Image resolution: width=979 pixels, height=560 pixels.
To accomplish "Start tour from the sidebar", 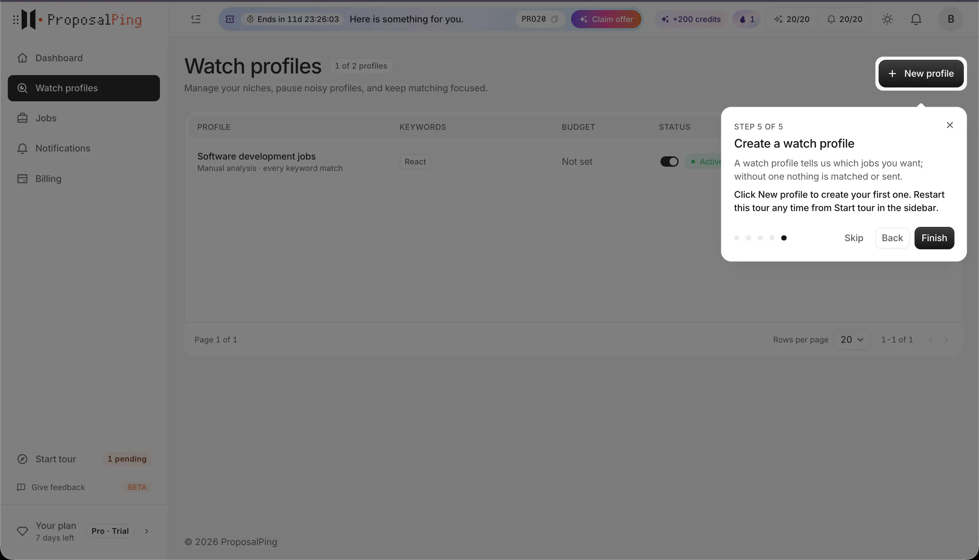I will [55, 459].
